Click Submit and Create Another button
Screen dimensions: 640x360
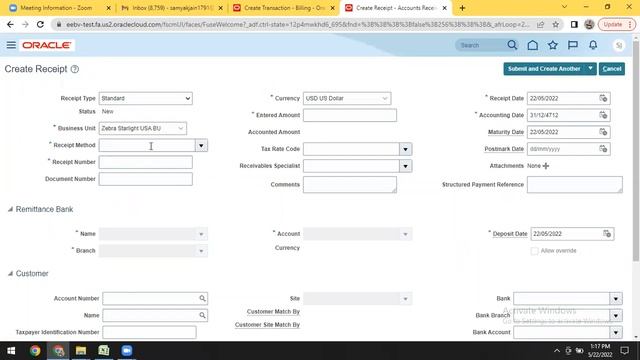(544, 69)
